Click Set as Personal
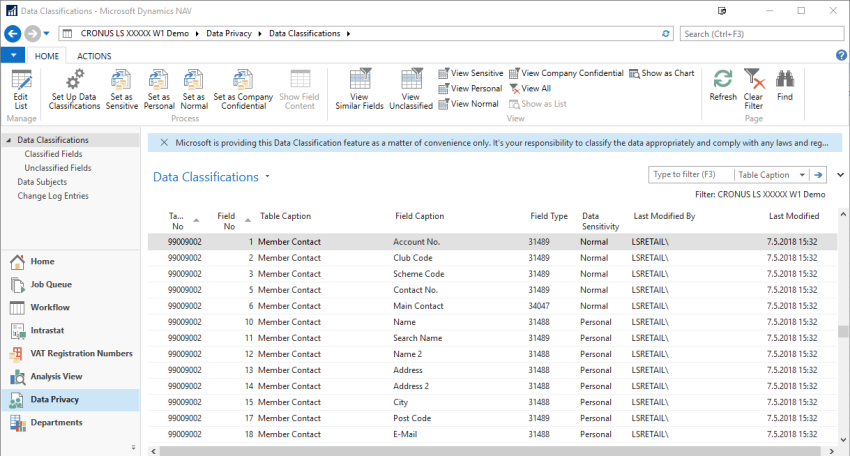Viewport: 850px width, 456px height. pyautogui.click(x=159, y=90)
